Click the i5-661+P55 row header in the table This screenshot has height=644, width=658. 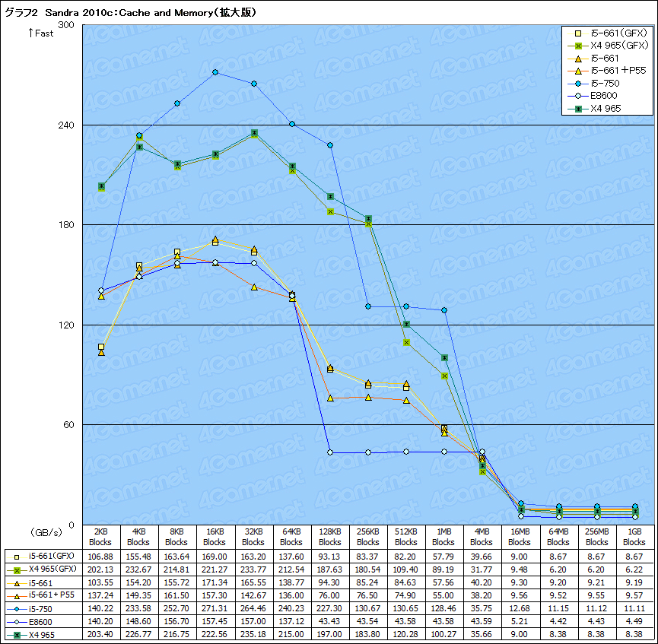click(x=44, y=595)
